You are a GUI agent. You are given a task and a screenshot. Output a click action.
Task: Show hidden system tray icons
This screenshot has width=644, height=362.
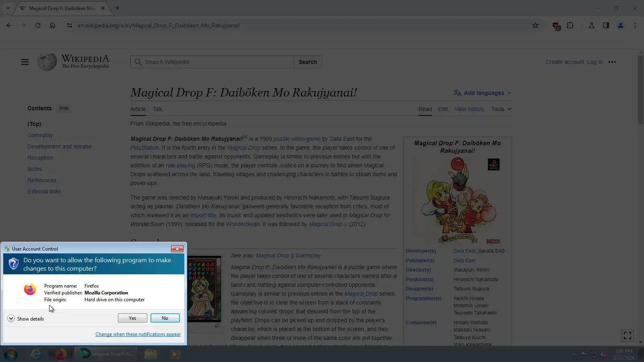click(574, 355)
